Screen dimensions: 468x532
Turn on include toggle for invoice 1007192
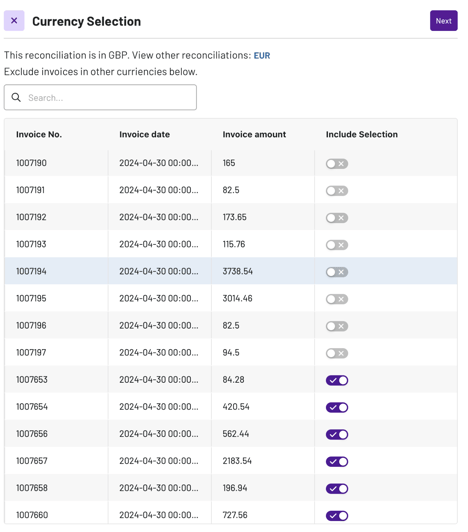pyautogui.click(x=337, y=218)
